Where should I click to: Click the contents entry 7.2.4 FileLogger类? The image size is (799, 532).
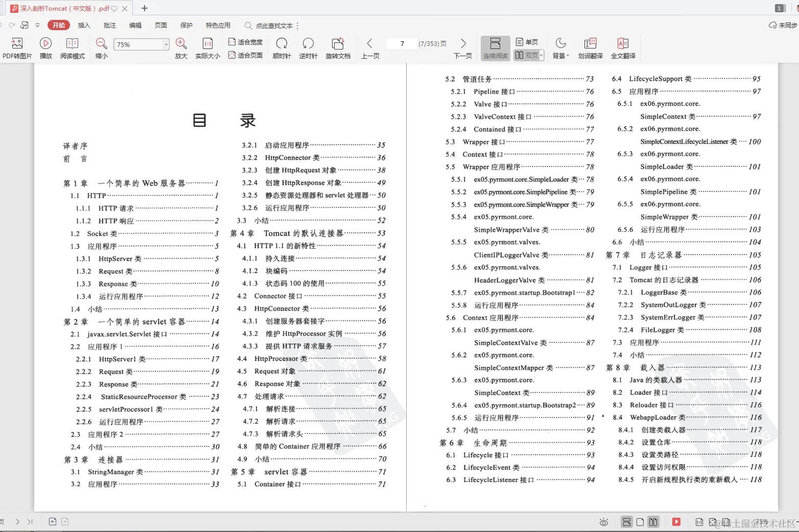coord(690,330)
